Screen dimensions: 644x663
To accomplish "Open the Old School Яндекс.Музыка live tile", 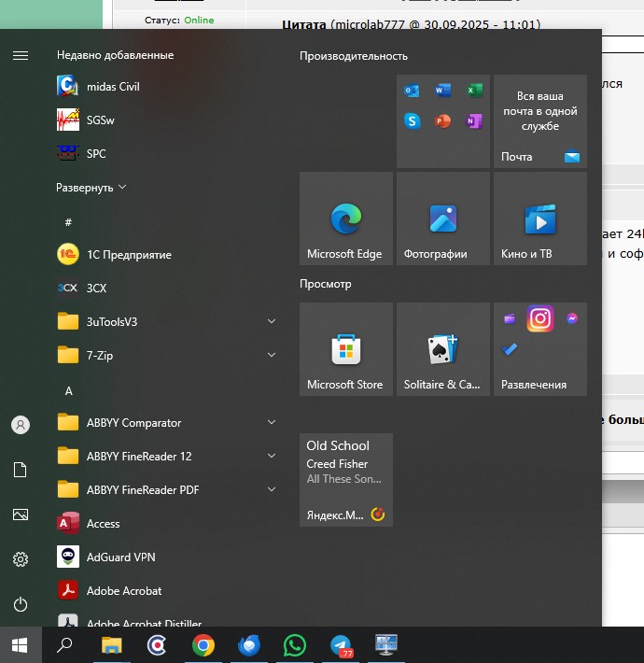I will [345, 480].
